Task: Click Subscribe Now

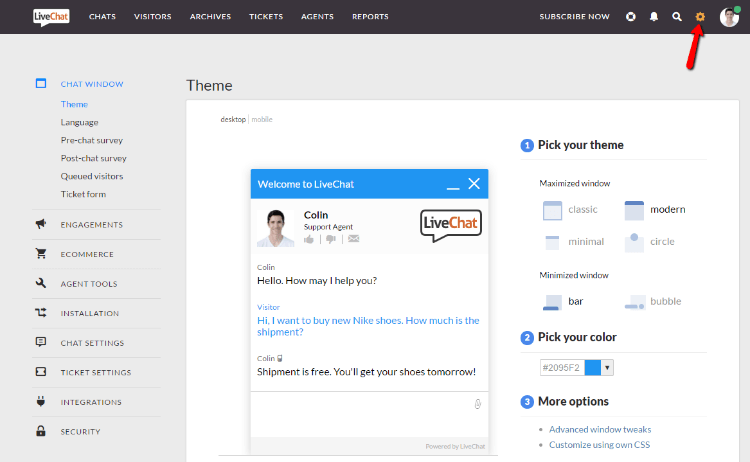Action: pos(574,17)
